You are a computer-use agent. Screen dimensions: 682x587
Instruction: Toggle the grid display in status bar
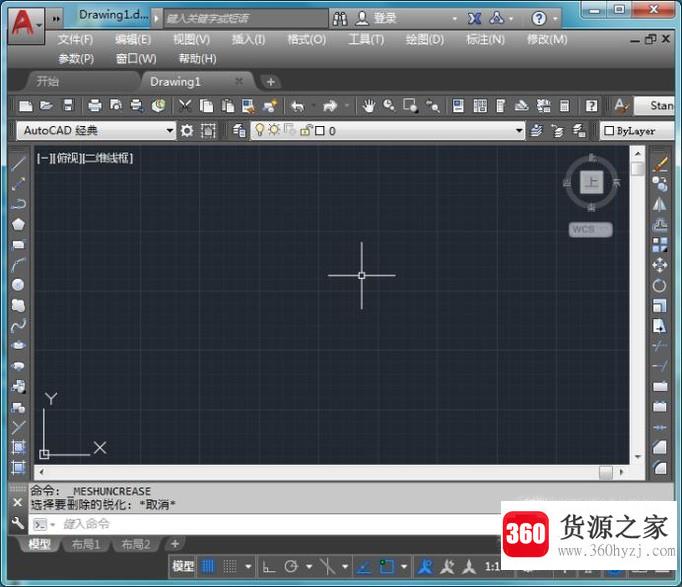click(208, 566)
